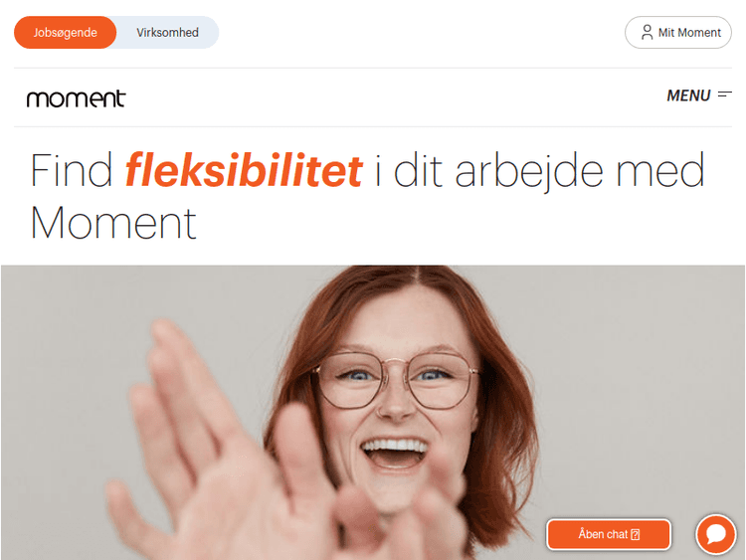
Task: Click the headline words "i dit arbejde med"
Action: (539, 171)
